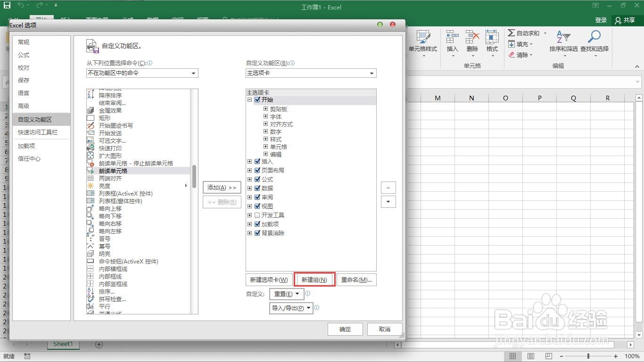Toggle the 数据 tab checkbox

[x=257, y=188]
